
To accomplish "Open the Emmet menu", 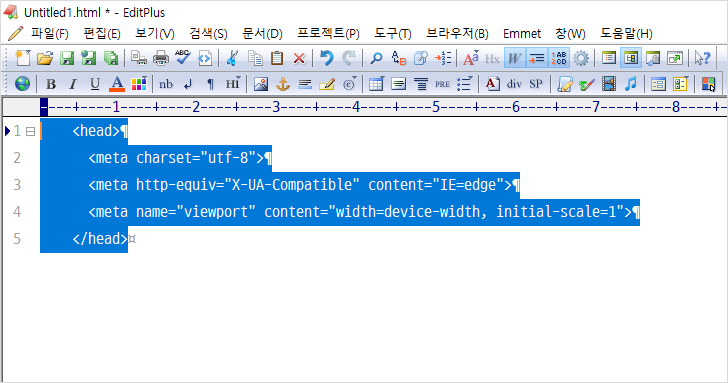I will pyautogui.click(x=522, y=33).
